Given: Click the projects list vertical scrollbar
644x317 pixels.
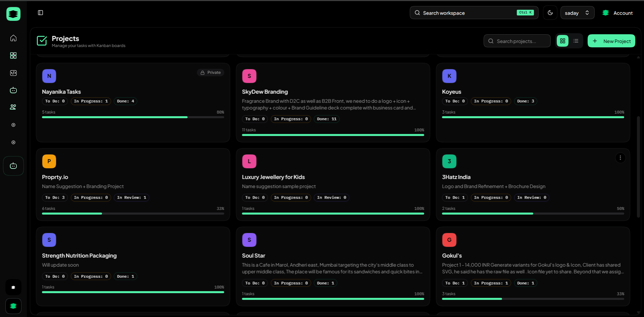Looking at the screenshot, I should (638, 167).
